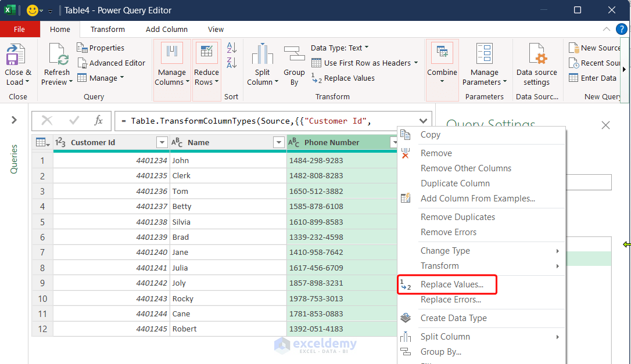
Task: Choose Add Column From Examples
Action: click(x=482, y=199)
